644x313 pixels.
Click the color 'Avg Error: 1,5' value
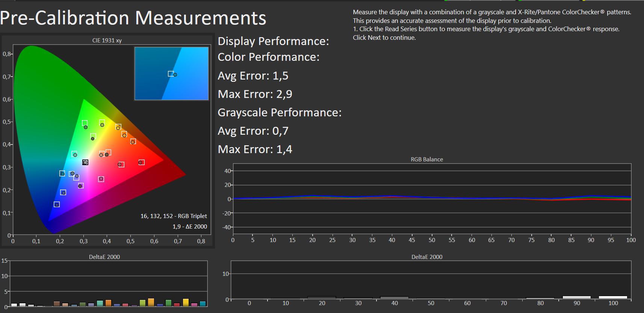pos(253,76)
